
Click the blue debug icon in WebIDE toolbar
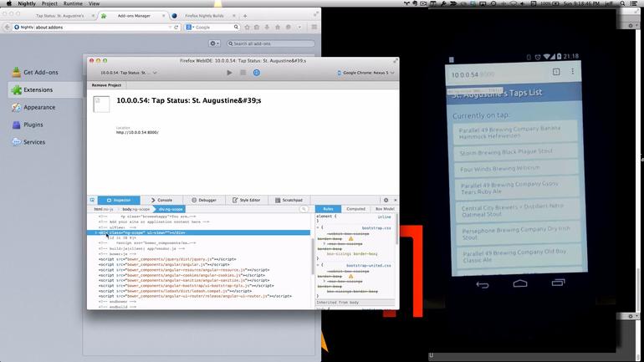pos(256,73)
